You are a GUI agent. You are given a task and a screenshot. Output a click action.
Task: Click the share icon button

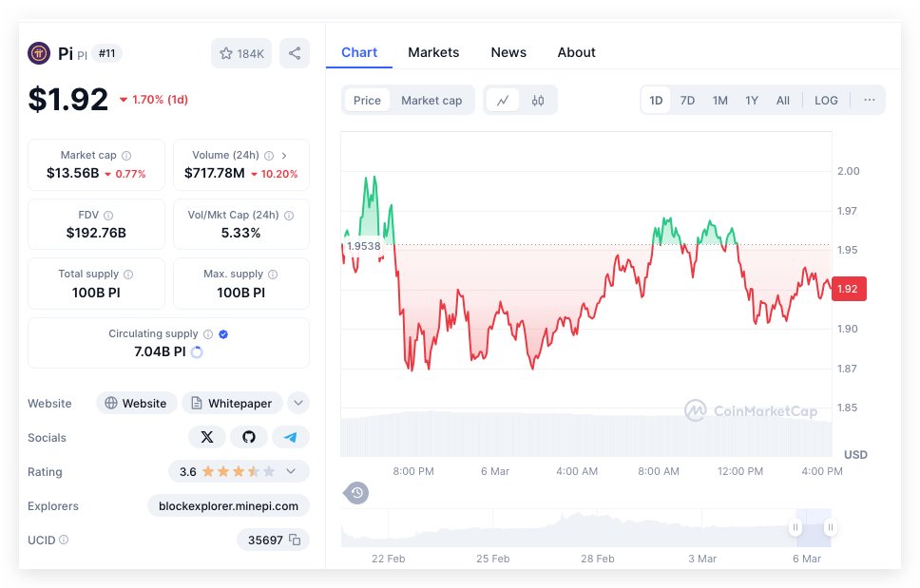(x=295, y=53)
